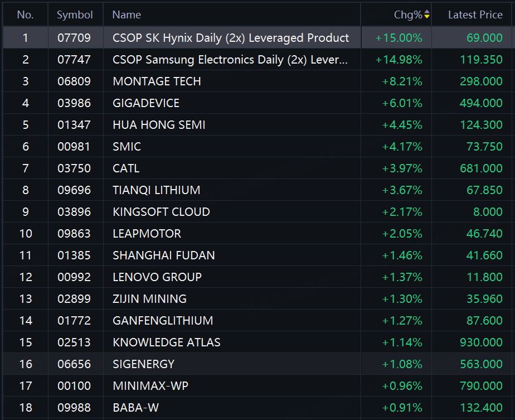Screen dimensions: 515x420
Task: Select the GIGADEVICE stock name
Action: 146,103
